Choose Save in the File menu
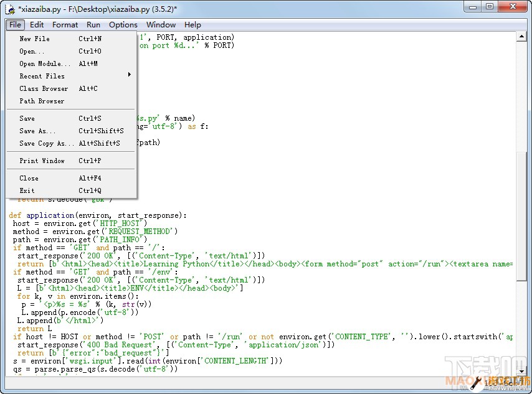The height and width of the screenshot is (394, 532). (71, 118)
